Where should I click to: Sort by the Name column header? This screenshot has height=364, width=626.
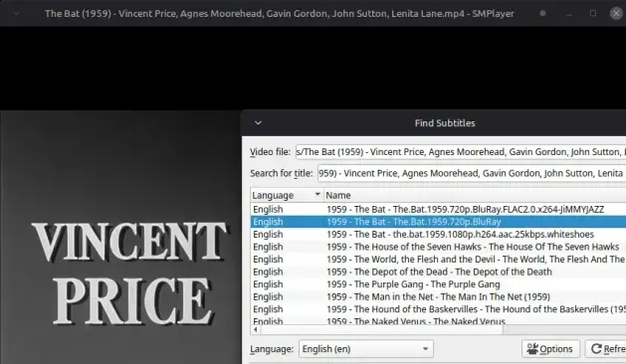click(x=475, y=195)
